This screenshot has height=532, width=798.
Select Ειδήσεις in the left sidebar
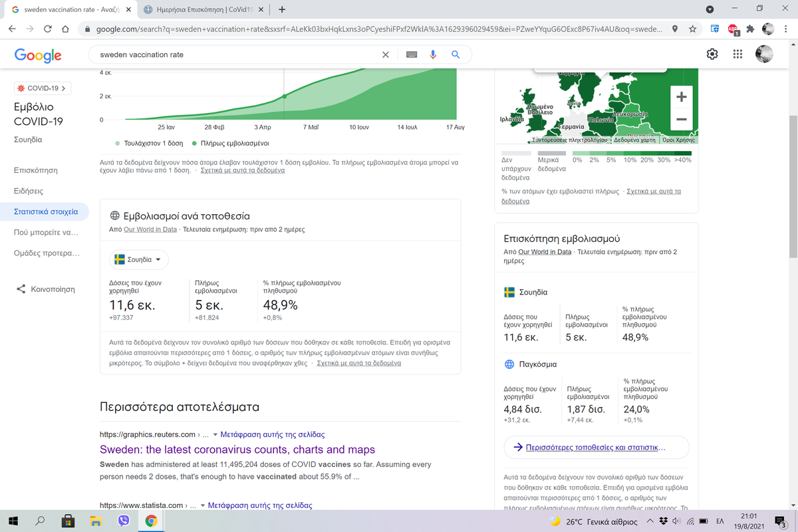(29, 192)
